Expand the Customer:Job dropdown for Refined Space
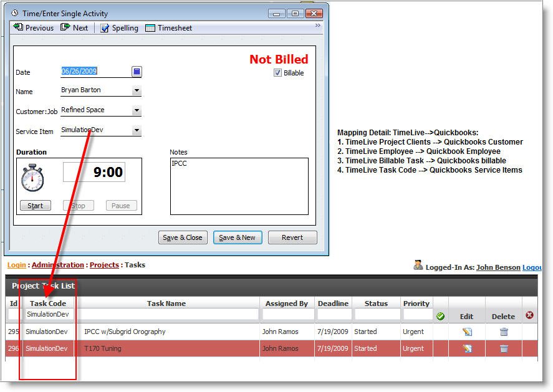 137,110
